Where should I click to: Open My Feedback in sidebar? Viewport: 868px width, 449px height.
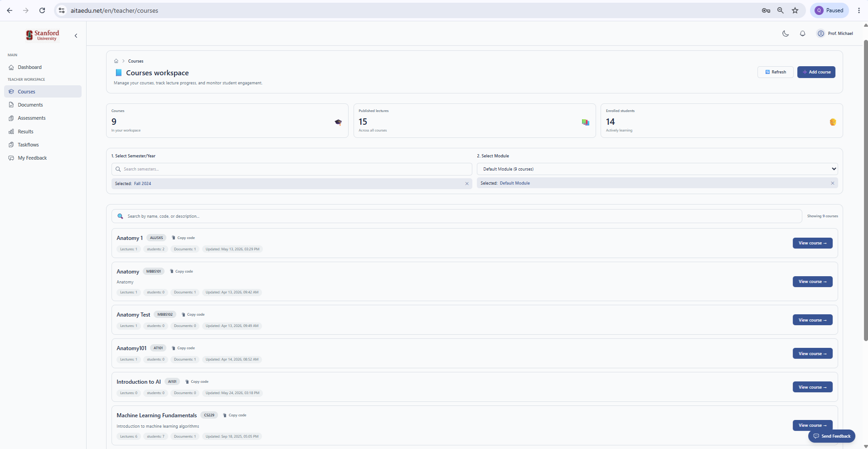click(x=43, y=158)
